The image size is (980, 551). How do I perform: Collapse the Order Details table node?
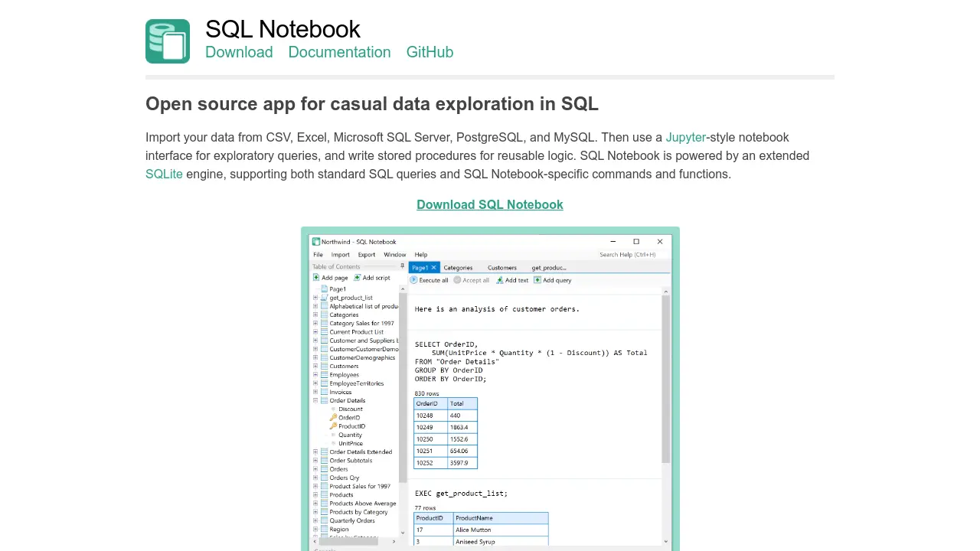coord(315,400)
